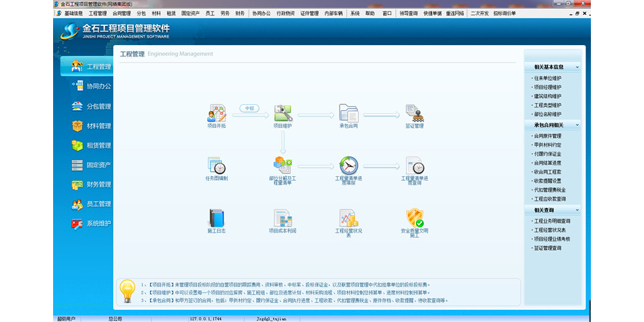
Task: Click the 项目维护 workflow icon
Action: (282, 113)
